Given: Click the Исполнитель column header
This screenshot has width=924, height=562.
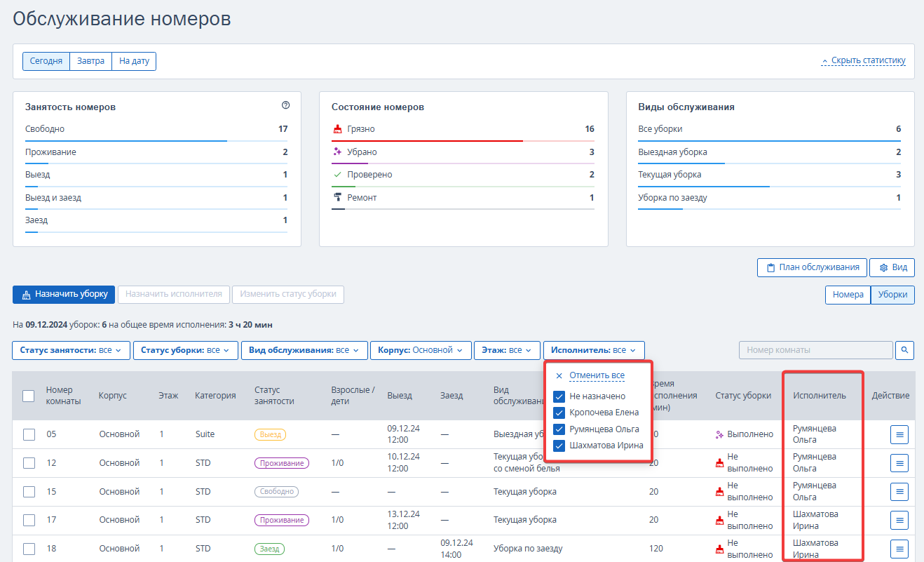Looking at the screenshot, I should (820, 396).
